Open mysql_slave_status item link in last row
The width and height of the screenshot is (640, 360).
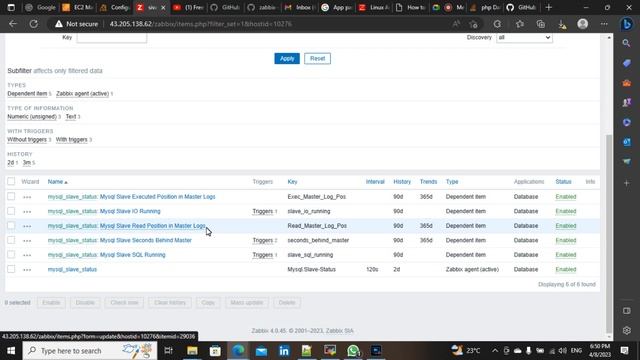point(72,269)
